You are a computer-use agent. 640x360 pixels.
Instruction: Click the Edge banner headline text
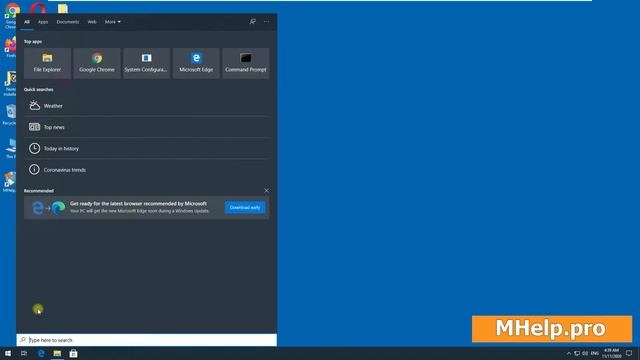(x=138, y=203)
